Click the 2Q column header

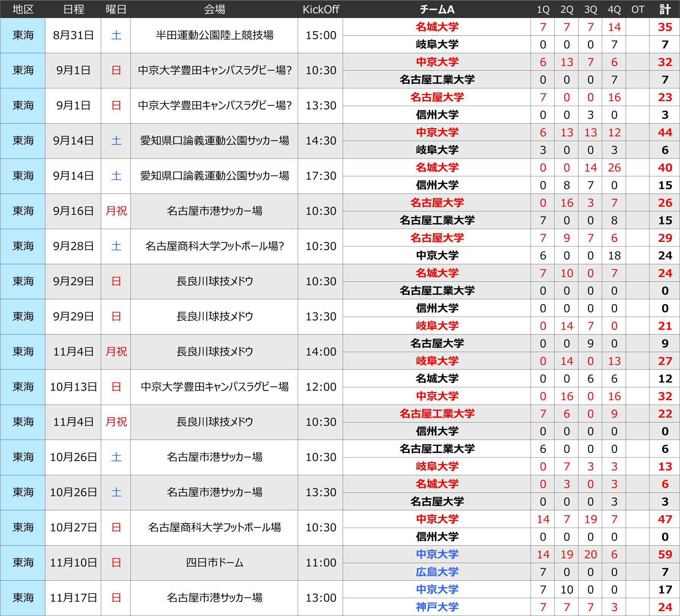[567, 9]
